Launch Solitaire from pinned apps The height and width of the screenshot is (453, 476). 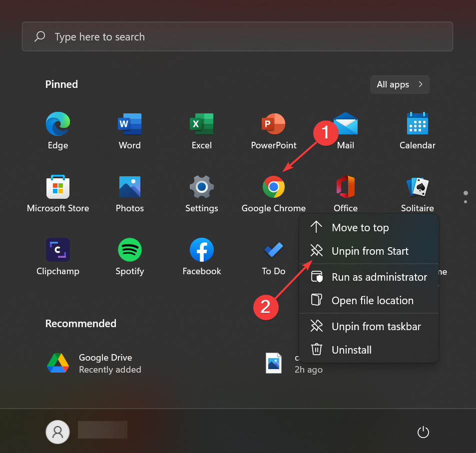tap(418, 187)
